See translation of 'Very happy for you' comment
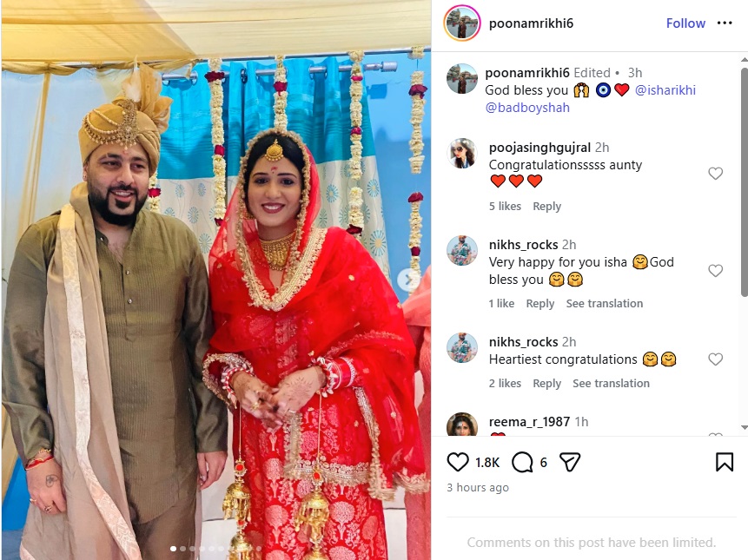Viewport: 748px width, 560px height. pos(605,304)
